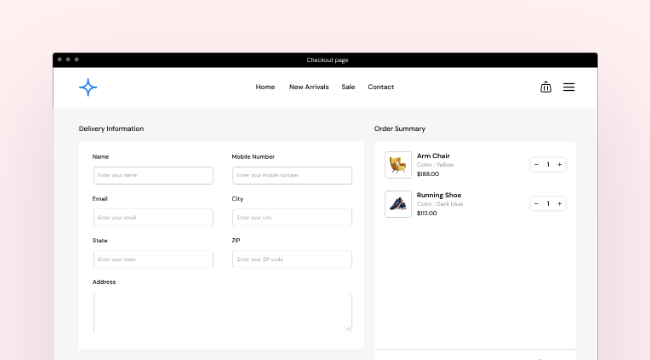Open the Contact nav item
The image size is (650, 360).
(381, 87)
